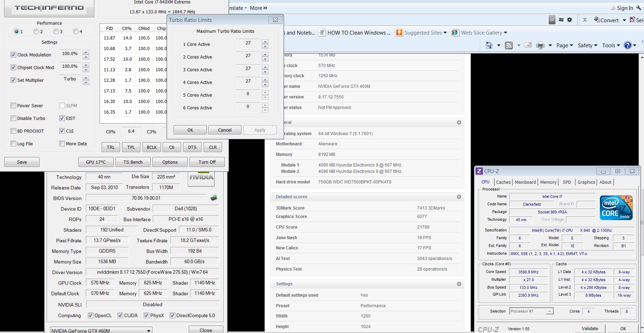Open the Safety menu dropdown

tap(588, 45)
